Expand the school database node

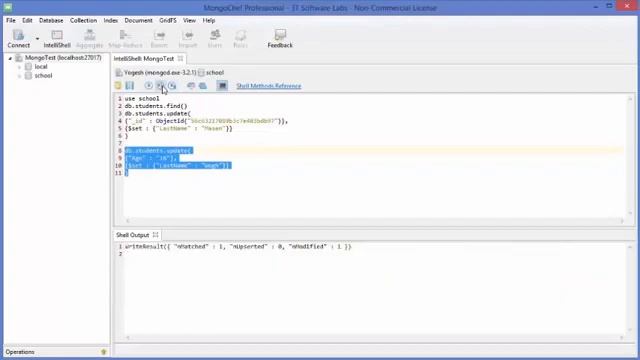pos(19,76)
